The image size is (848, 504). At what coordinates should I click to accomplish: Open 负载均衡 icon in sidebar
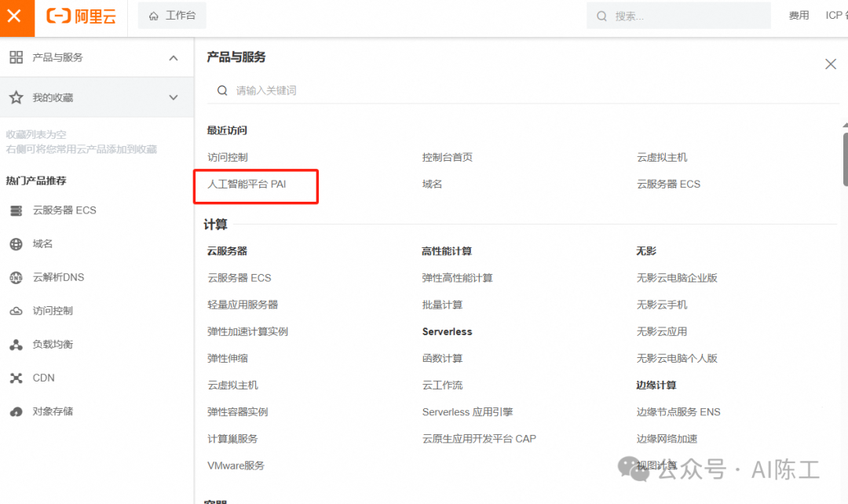(16, 345)
